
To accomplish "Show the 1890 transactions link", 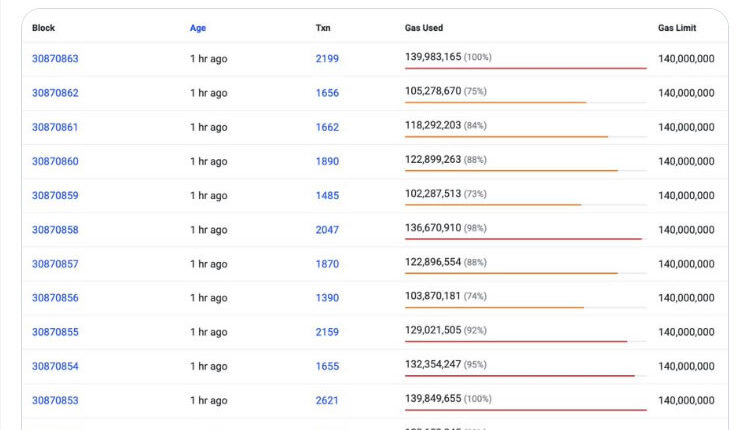I will (327, 161).
